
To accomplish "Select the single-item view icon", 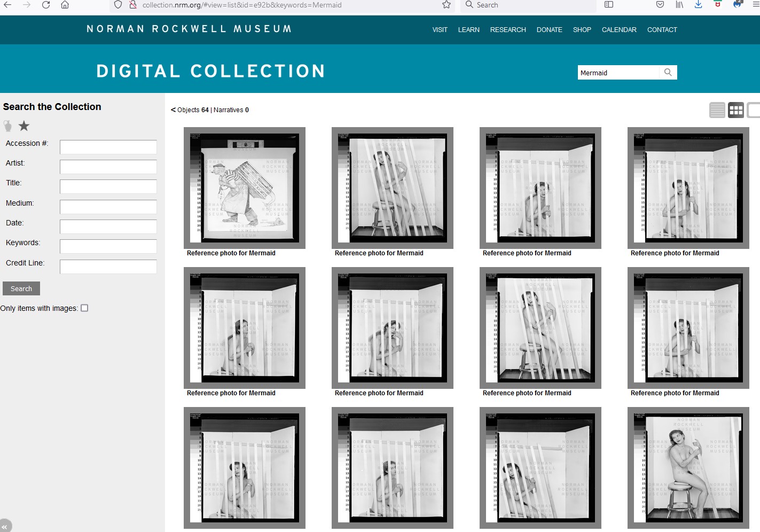I will point(754,110).
